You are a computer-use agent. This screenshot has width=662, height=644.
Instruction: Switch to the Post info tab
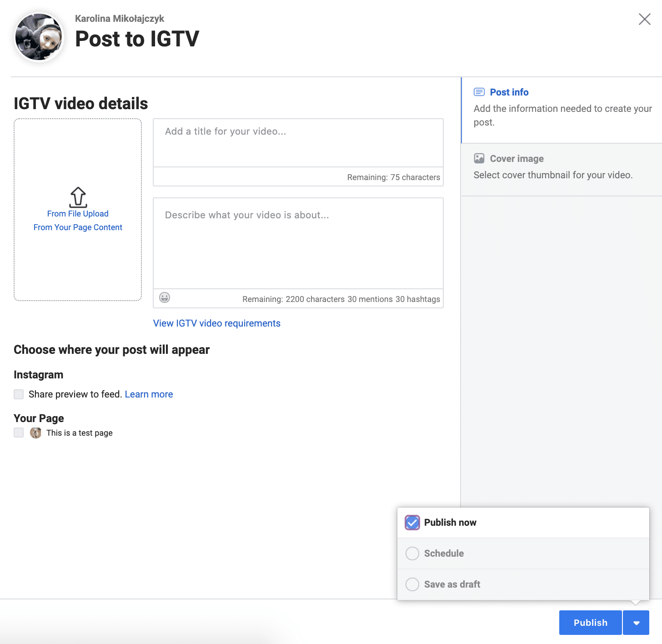click(x=562, y=110)
